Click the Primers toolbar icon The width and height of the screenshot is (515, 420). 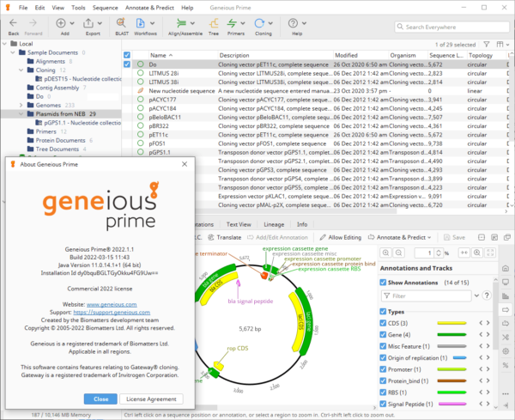click(x=232, y=23)
